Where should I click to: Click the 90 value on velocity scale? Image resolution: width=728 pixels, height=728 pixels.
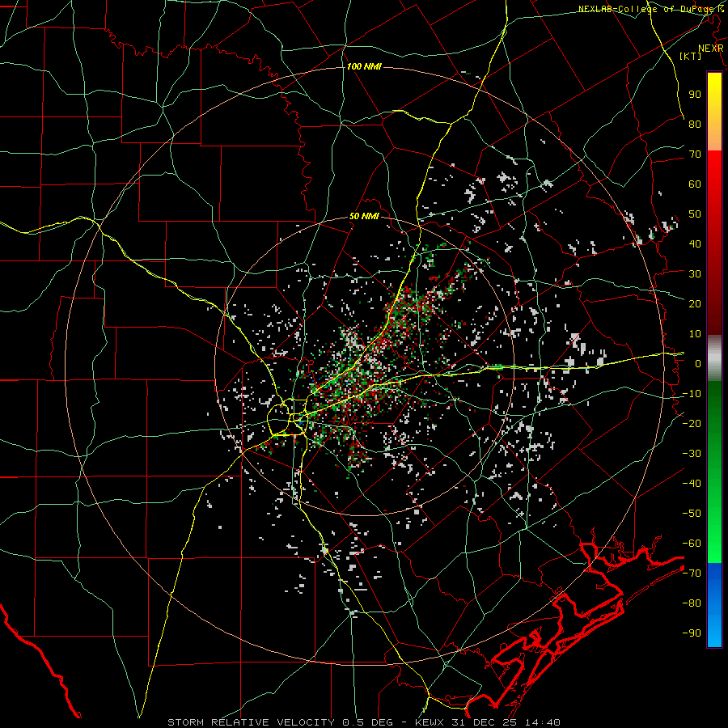(x=695, y=95)
